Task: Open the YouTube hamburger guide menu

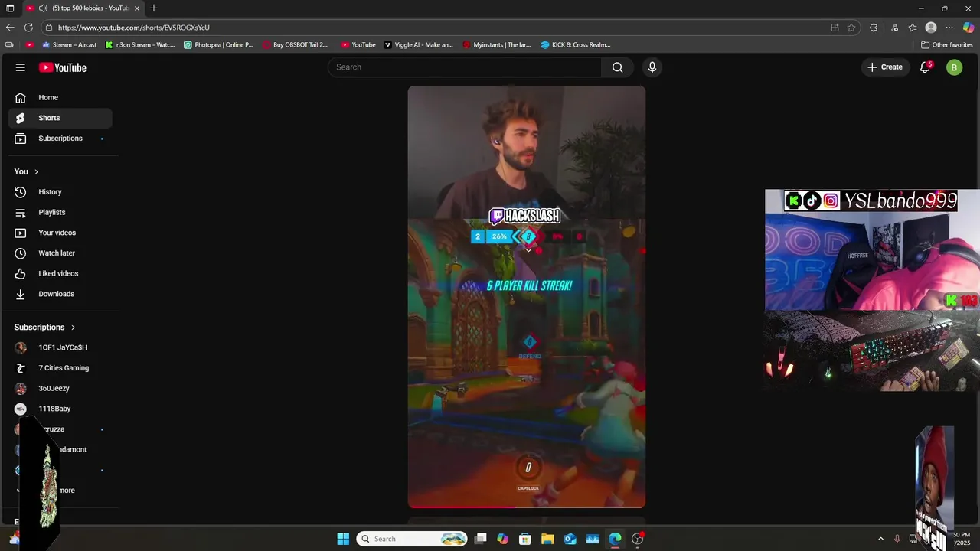Action: (x=21, y=67)
